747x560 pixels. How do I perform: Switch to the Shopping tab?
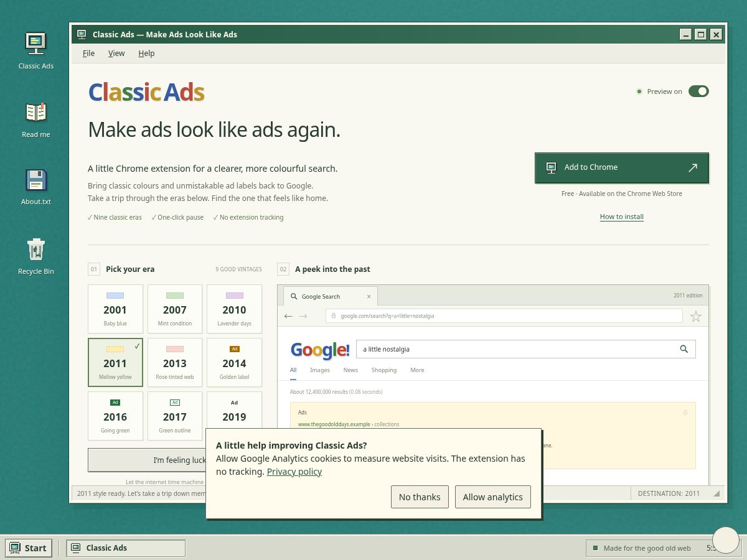pyautogui.click(x=384, y=370)
